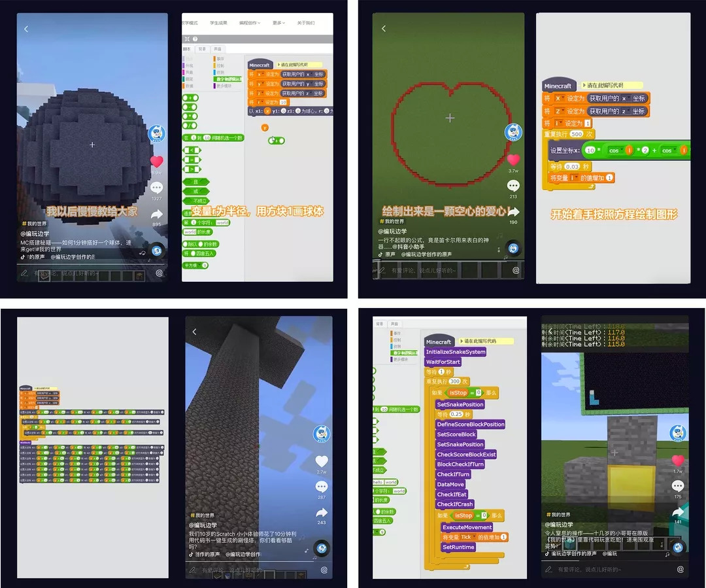Switch to the 声音 tab in the snake editor
Screen dimensions: 706x588
point(394,324)
